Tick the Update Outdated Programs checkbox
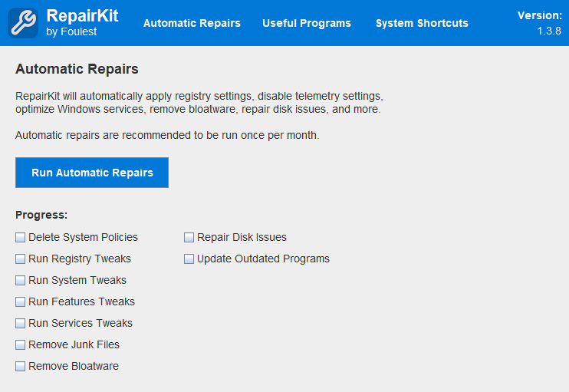This screenshot has width=569, height=392. (189, 259)
